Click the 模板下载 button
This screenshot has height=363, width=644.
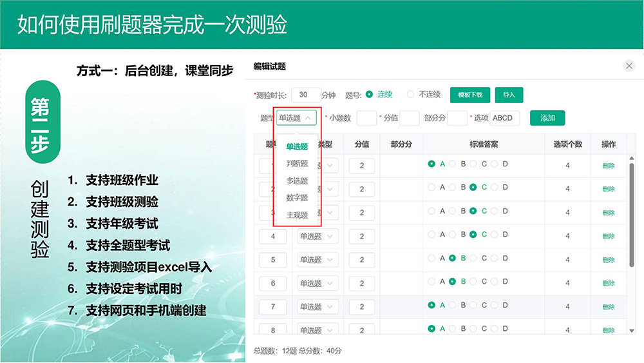[470, 95]
